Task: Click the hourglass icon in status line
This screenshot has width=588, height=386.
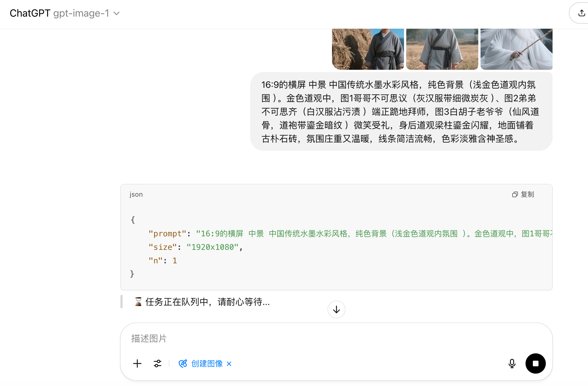Action: click(138, 302)
